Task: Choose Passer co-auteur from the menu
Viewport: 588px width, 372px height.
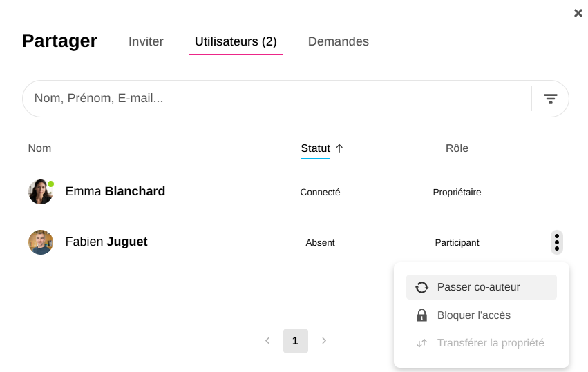Action: click(x=479, y=287)
